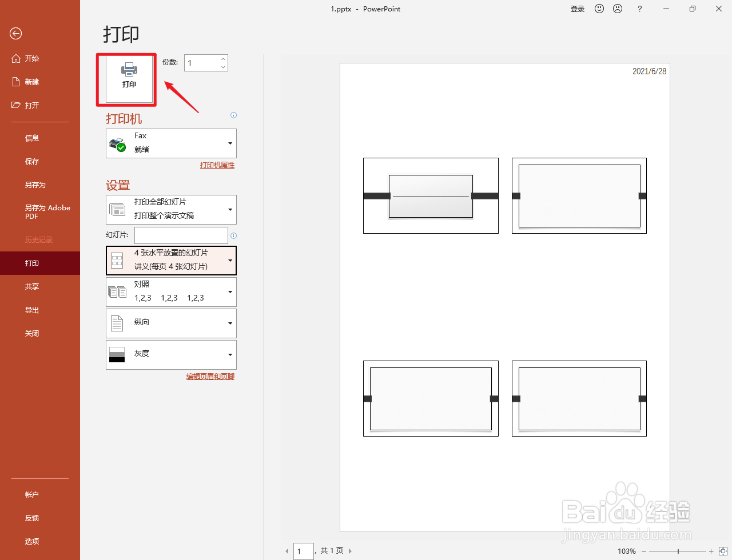Image resolution: width=732 pixels, height=560 pixels.
Task: Click the smiley face feedback icon
Action: pos(599,9)
